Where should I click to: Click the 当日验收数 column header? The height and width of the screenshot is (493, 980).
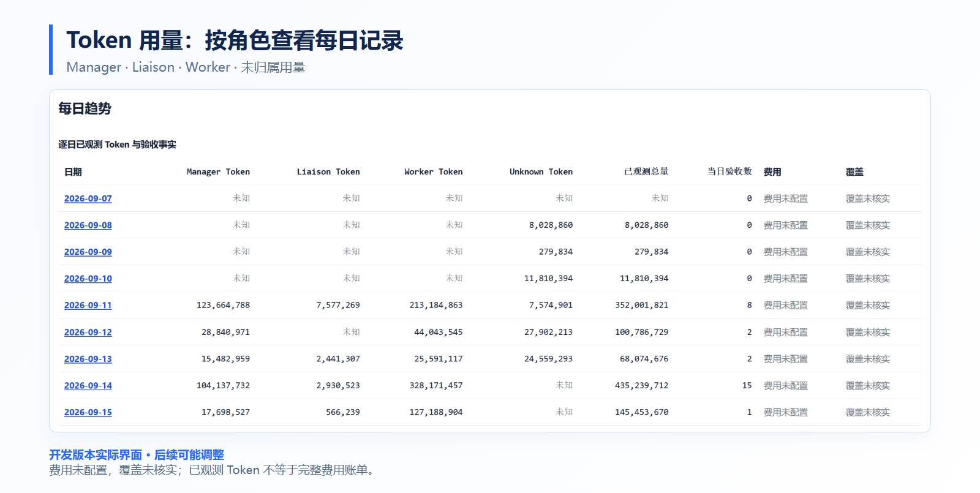point(730,171)
